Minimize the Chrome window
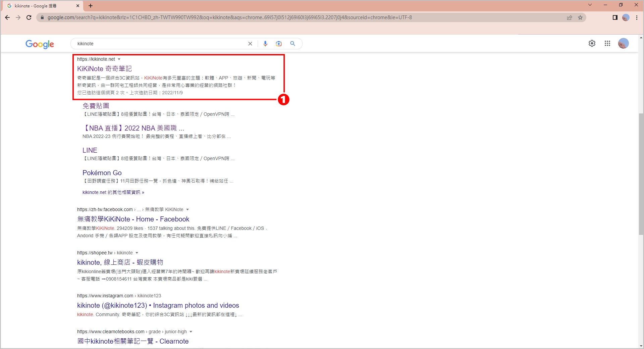644x349 pixels. tap(605, 5)
